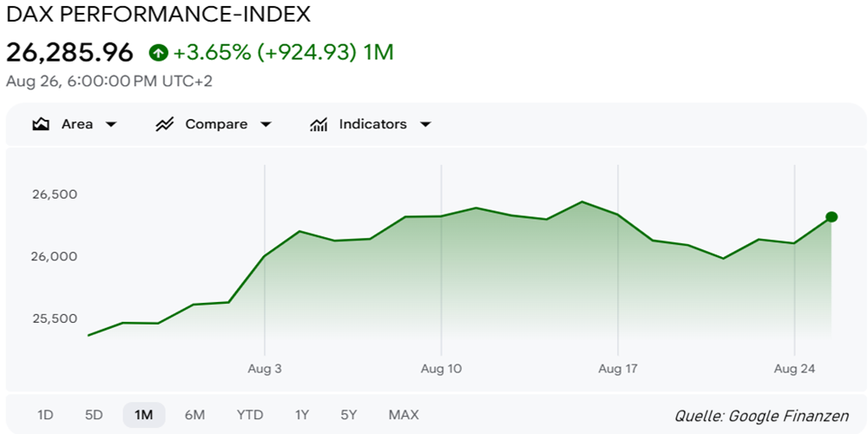Image resolution: width=868 pixels, height=434 pixels.
Task: Click the Aug 26 timestamp line
Action: (109, 82)
